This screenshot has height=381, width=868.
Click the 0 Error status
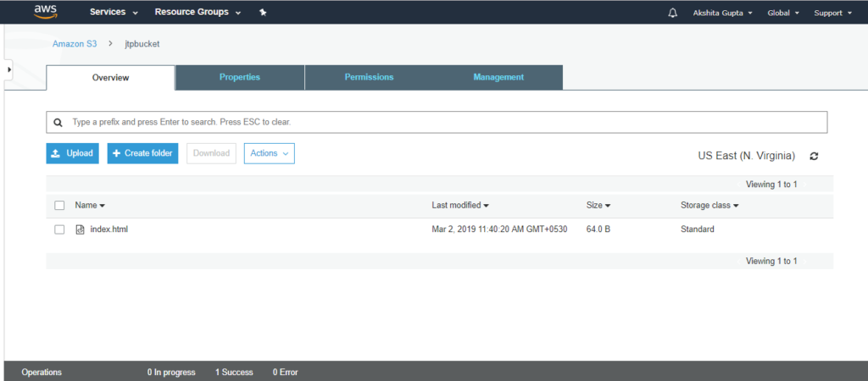click(x=285, y=373)
